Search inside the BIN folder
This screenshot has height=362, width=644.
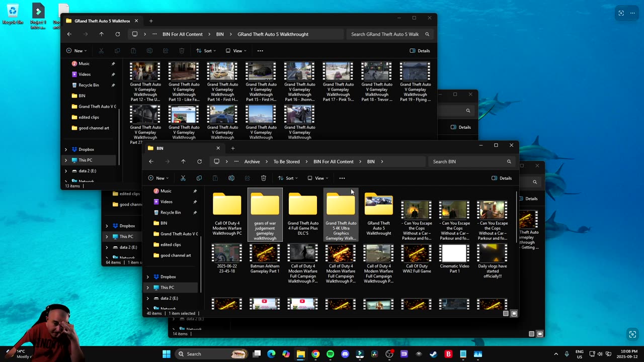coord(472,161)
